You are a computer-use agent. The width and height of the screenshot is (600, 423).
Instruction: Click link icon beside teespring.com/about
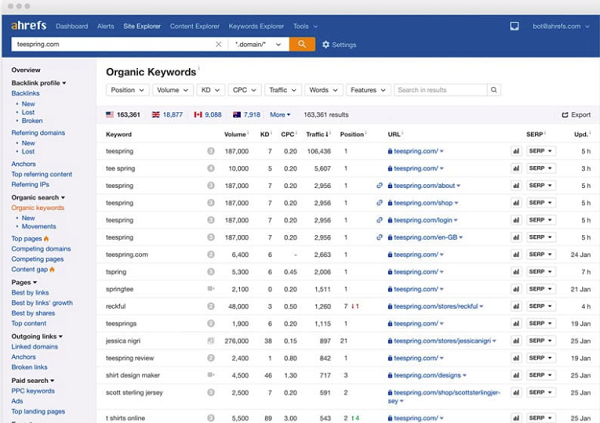[x=379, y=185]
